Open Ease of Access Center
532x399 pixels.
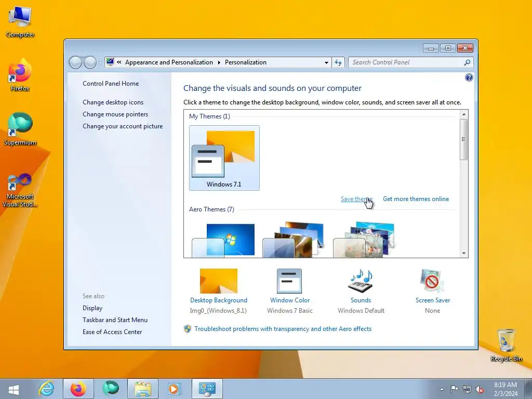(112, 332)
